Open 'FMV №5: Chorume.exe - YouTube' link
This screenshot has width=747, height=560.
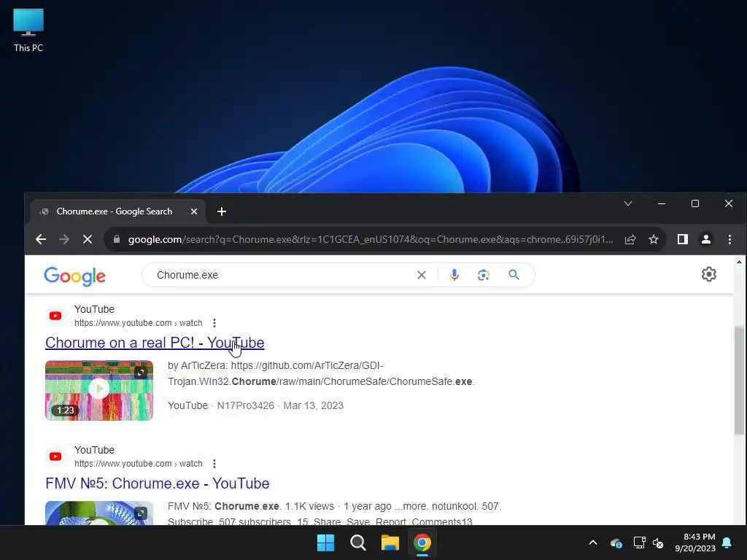(x=158, y=483)
